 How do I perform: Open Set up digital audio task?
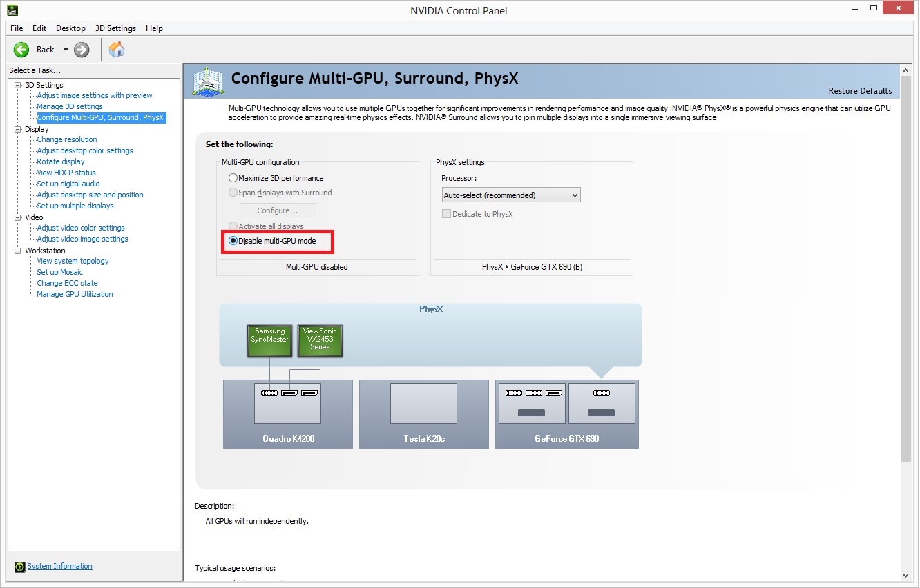(x=68, y=184)
